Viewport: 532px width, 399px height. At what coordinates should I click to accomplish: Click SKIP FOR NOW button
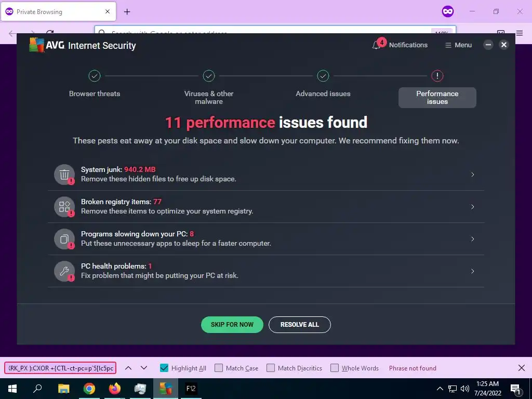pos(232,325)
